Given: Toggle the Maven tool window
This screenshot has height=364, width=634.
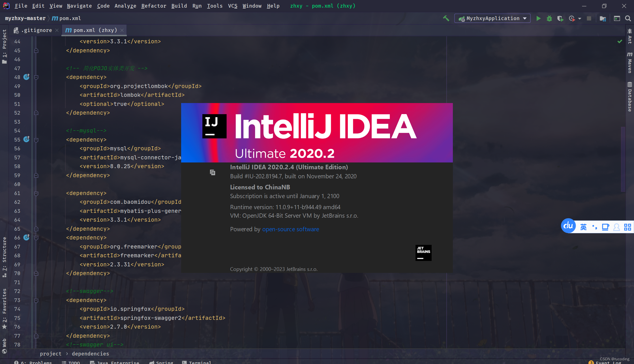Looking at the screenshot, I should pos(629,62).
